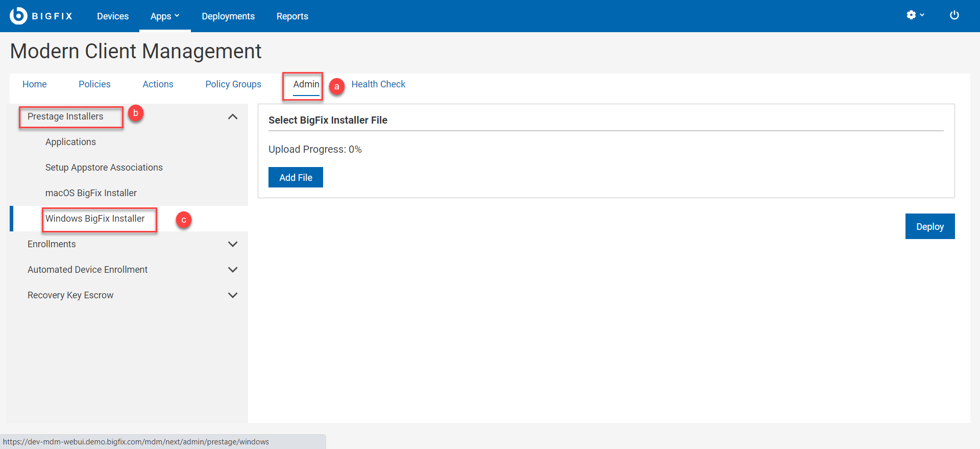This screenshot has height=449, width=980.
Task: Select Applications in the sidebar
Action: coord(70,142)
